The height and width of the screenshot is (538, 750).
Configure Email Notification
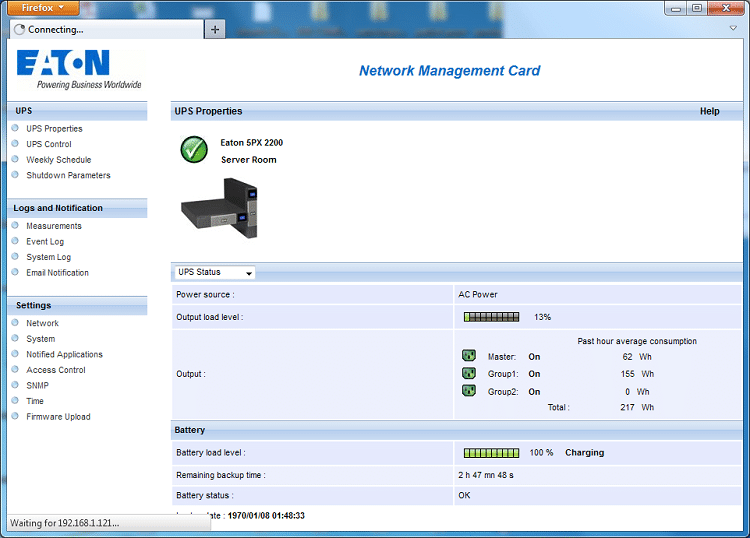57,273
